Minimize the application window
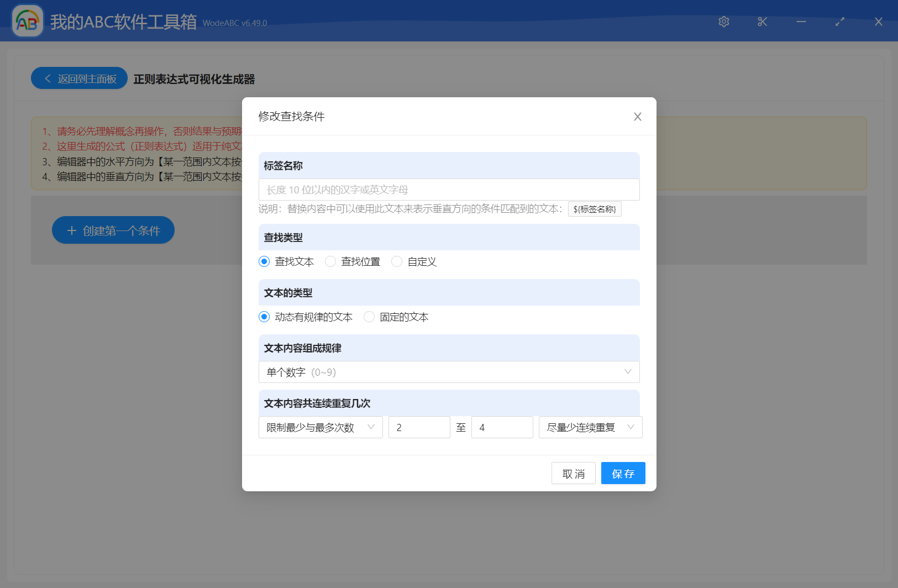Screen dimensions: 898x588 (x=801, y=22)
